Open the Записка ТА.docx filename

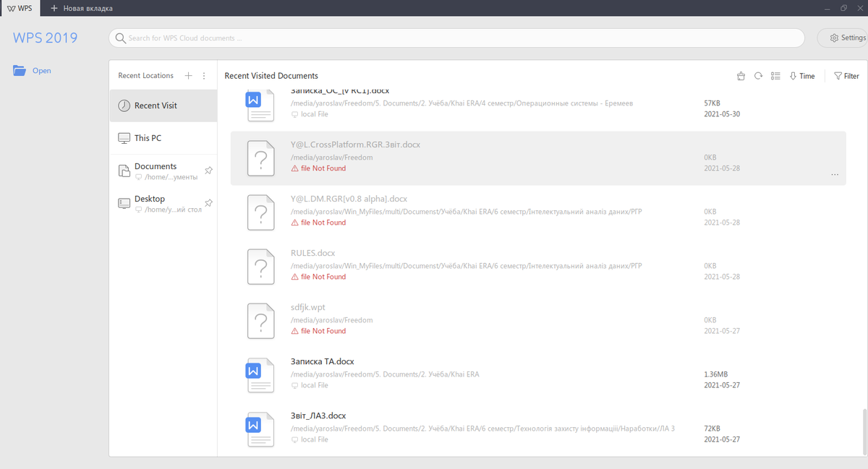(322, 361)
